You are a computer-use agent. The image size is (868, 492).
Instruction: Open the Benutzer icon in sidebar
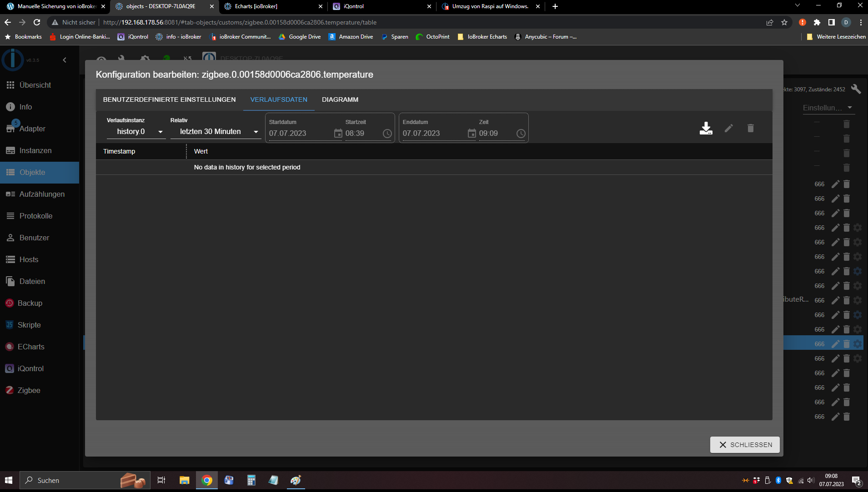click(x=10, y=238)
